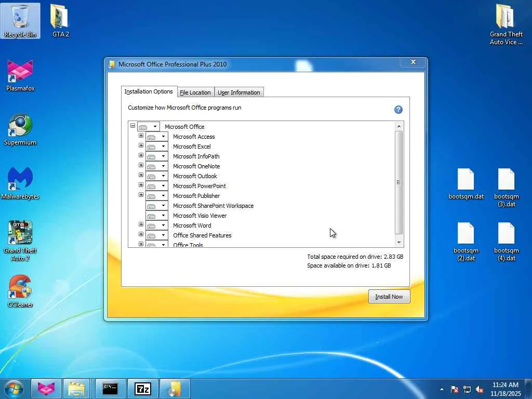Switch to Plasmafox in the taskbar

pos(46,389)
